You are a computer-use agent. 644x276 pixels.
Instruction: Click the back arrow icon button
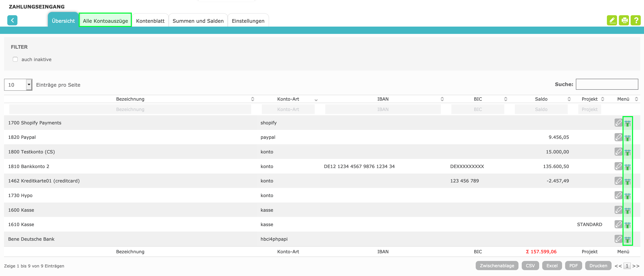[x=12, y=20]
